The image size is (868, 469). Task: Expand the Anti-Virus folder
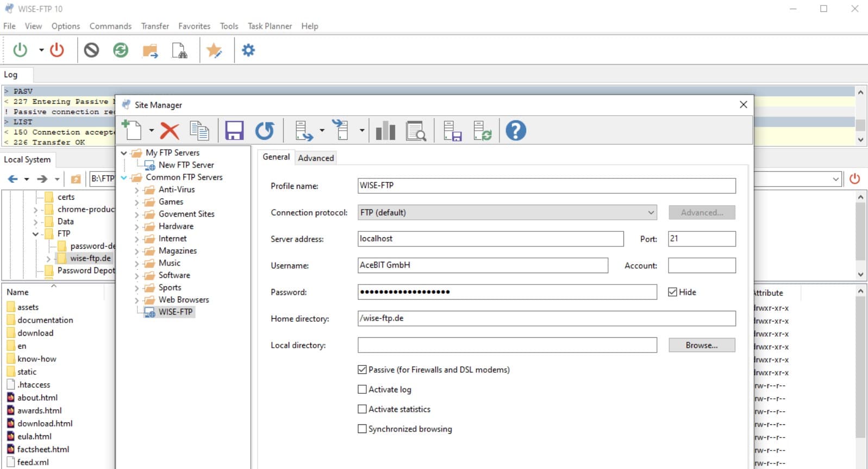click(x=136, y=190)
